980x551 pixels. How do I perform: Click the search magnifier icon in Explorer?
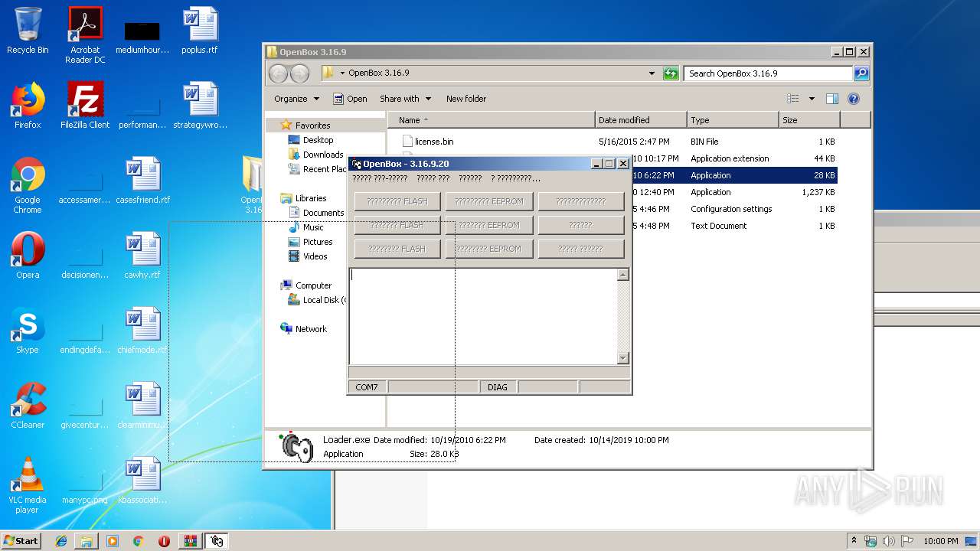(x=861, y=73)
